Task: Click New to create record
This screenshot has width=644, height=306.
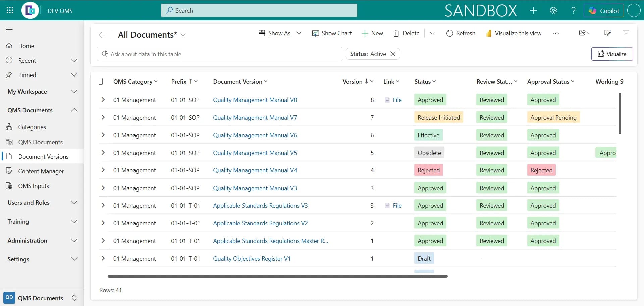Action: (372, 33)
